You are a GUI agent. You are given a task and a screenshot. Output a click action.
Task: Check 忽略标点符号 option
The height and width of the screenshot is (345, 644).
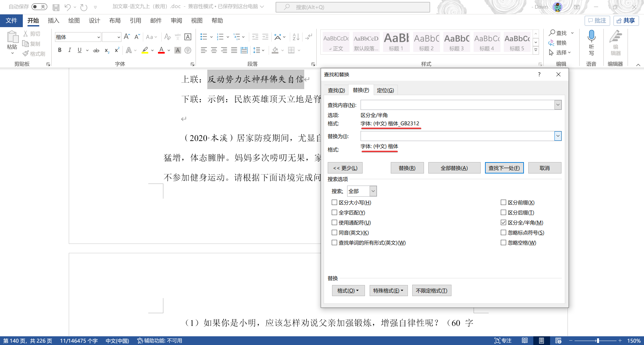tap(503, 232)
